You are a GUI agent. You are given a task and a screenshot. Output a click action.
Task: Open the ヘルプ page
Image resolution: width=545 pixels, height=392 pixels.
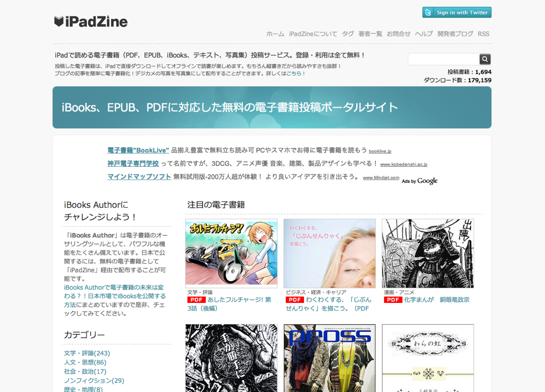pos(424,34)
